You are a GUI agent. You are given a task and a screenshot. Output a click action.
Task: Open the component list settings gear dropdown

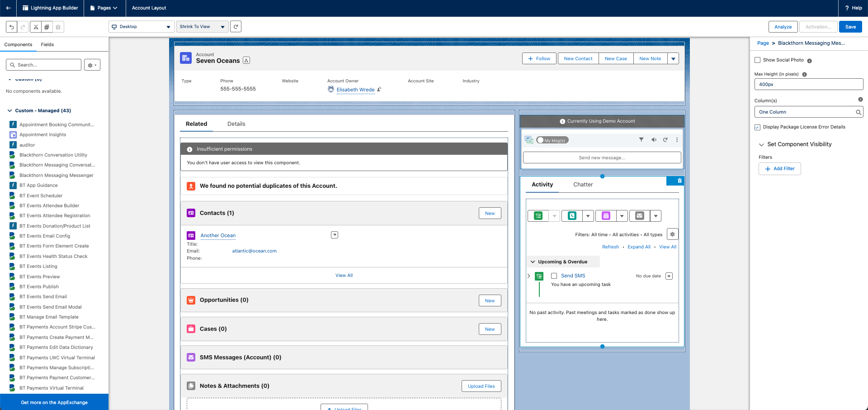92,65
